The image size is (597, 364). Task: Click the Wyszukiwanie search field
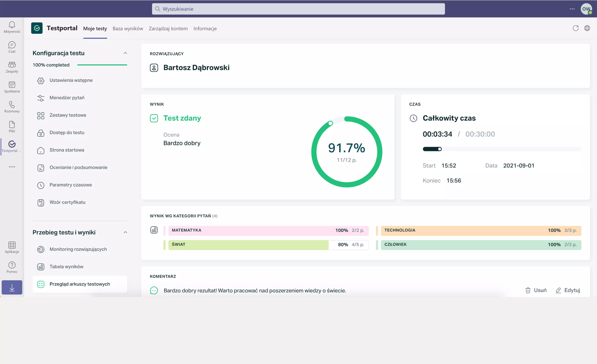298,9
